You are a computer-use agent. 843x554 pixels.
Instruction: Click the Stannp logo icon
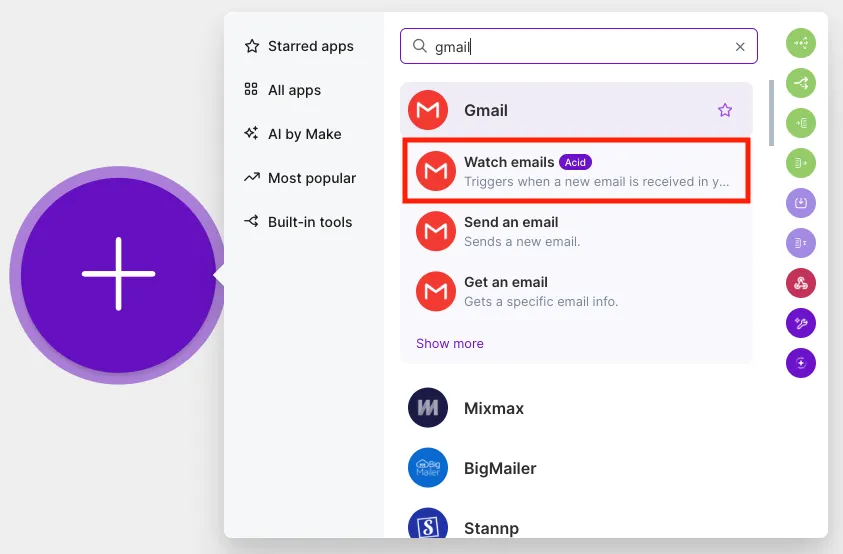[x=428, y=524]
